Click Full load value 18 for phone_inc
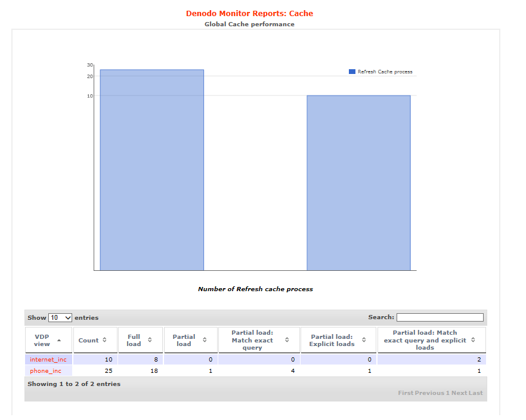 154,371
